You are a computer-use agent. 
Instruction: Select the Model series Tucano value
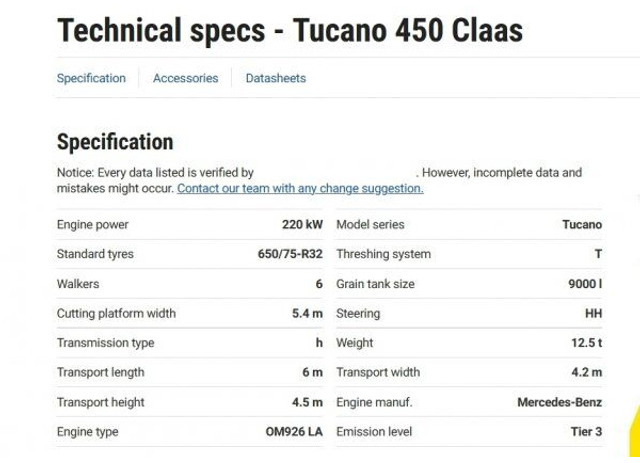(x=582, y=225)
